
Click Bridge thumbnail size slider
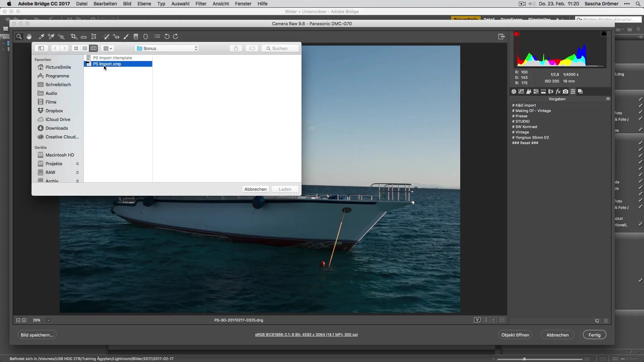(540, 359)
